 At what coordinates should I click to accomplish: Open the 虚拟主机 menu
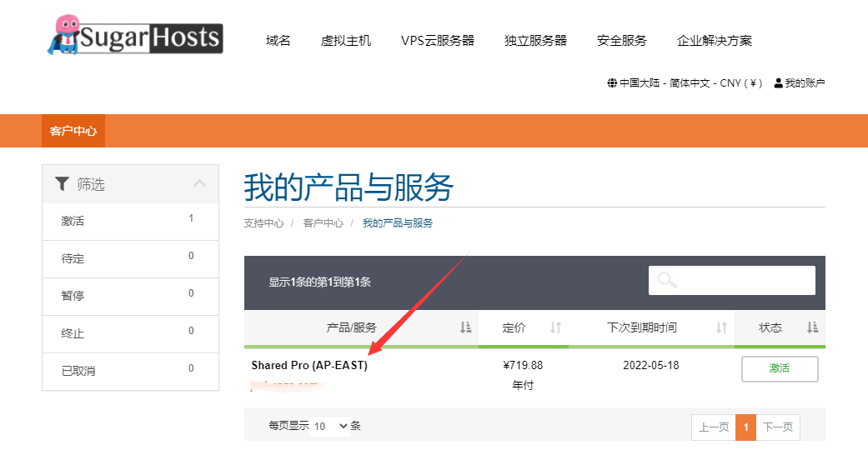click(346, 40)
